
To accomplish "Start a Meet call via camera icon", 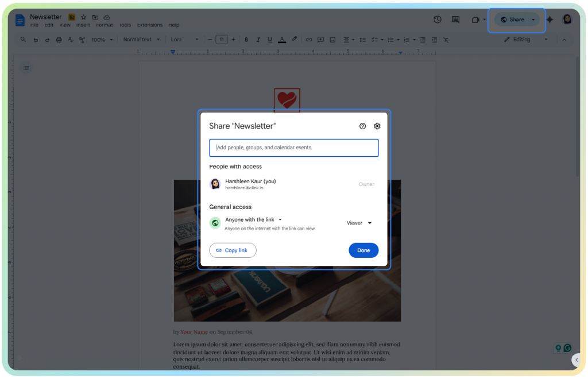I will pos(475,20).
